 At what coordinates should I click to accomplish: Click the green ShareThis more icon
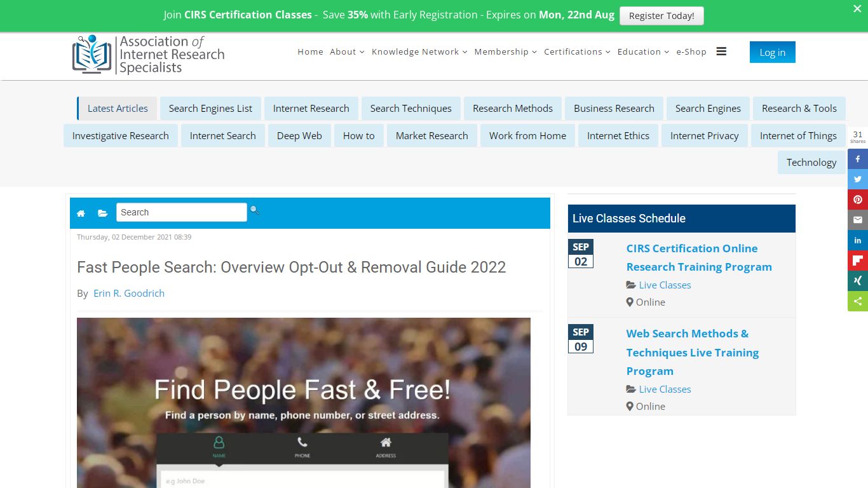(858, 301)
